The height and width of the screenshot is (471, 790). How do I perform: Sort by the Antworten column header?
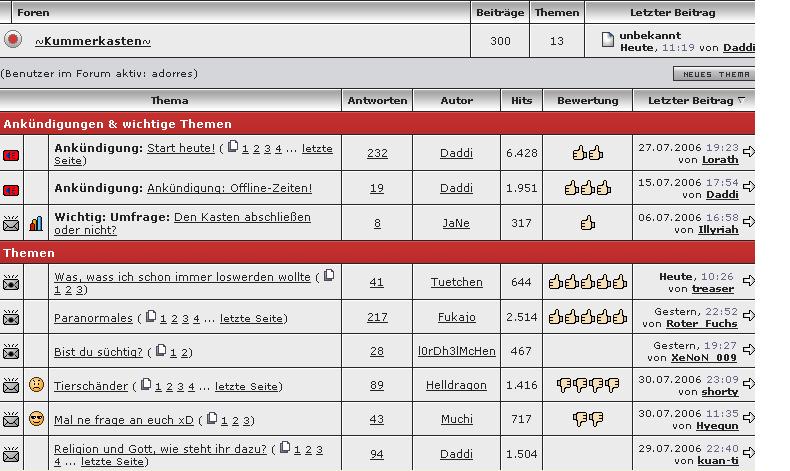click(x=377, y=100)
